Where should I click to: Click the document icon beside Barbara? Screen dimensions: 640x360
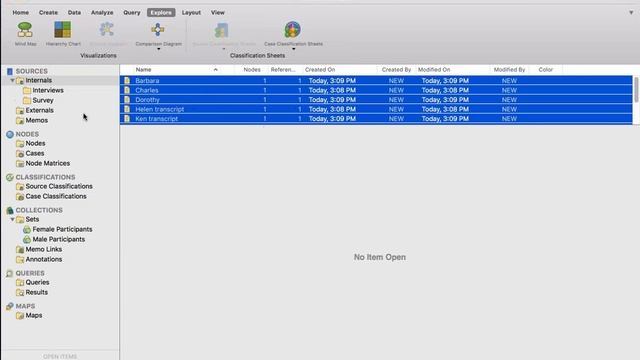[127, 81]
